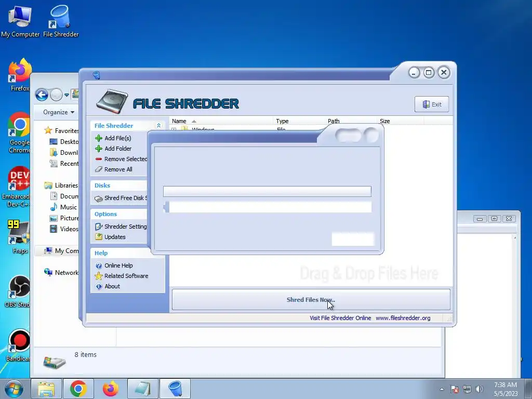Open the My Computer desktop icon
The image size is (532, 399).
(x=20, y=21)
